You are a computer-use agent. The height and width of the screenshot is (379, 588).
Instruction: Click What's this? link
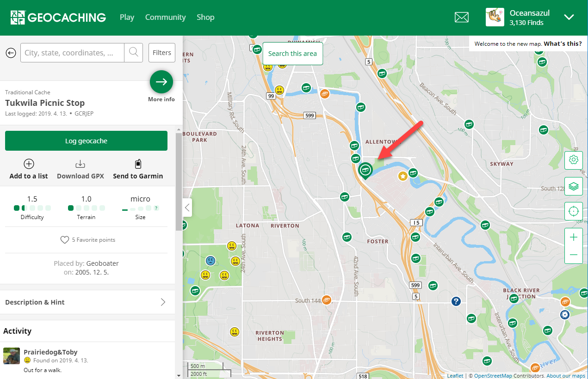click(563, 43)
